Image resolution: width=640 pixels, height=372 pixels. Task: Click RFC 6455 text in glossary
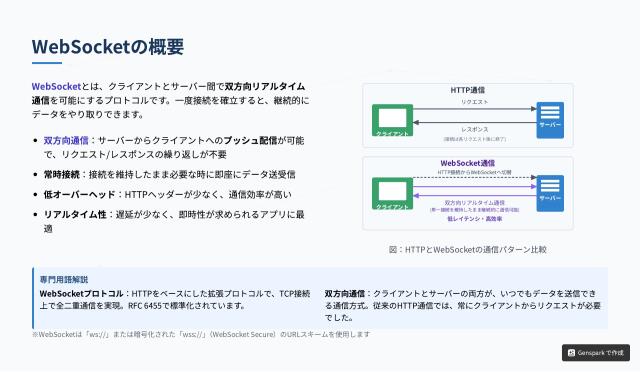coord(144,305)
